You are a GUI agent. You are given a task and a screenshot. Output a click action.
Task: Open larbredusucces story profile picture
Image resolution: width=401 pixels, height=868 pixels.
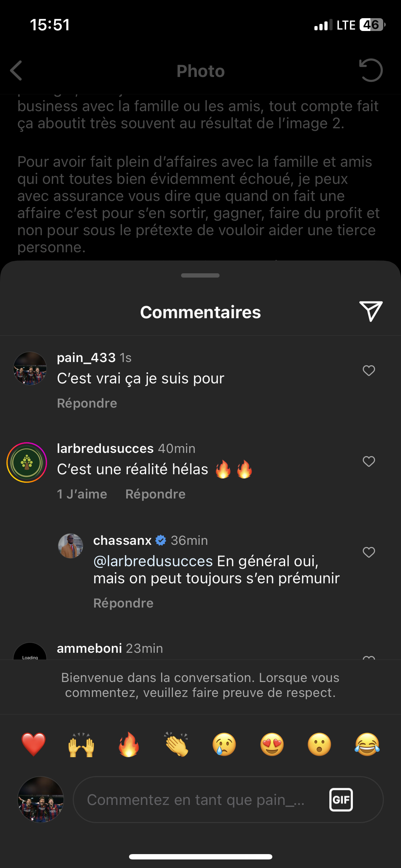pos(27,463)
